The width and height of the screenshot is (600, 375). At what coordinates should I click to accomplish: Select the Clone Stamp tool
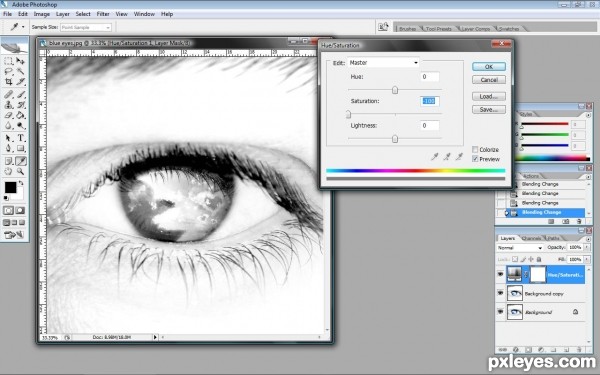pyautogui.click(x=8, y=104)
